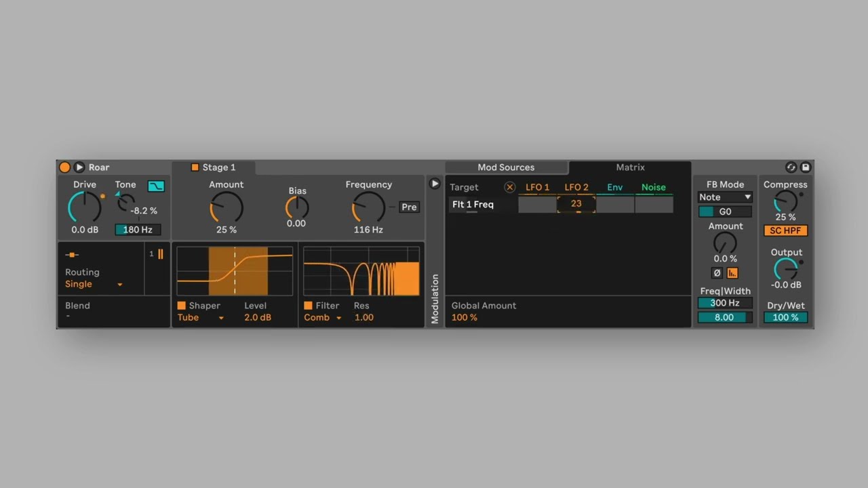Click the play arrow icon beside the Roar title
The image size is (868, 488).
[x=79, y=167]
